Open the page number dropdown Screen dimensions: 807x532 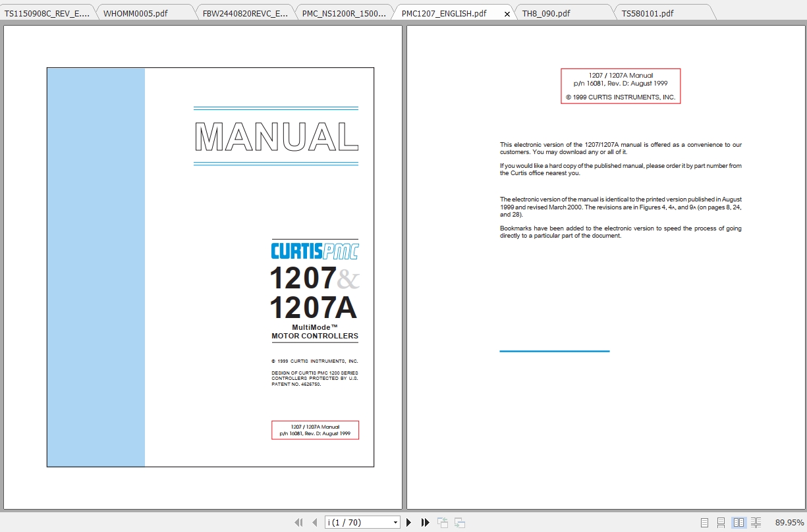tap(396, 521)
